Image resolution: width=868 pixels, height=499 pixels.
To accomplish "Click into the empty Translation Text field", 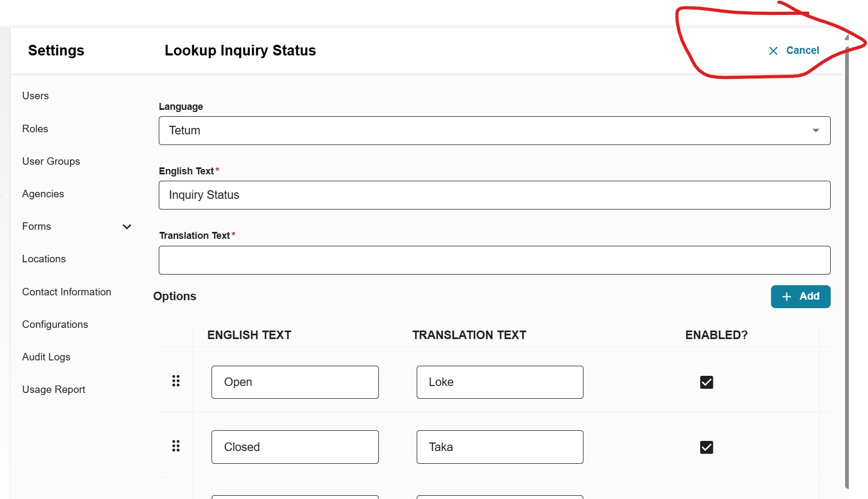I will 494,260.
